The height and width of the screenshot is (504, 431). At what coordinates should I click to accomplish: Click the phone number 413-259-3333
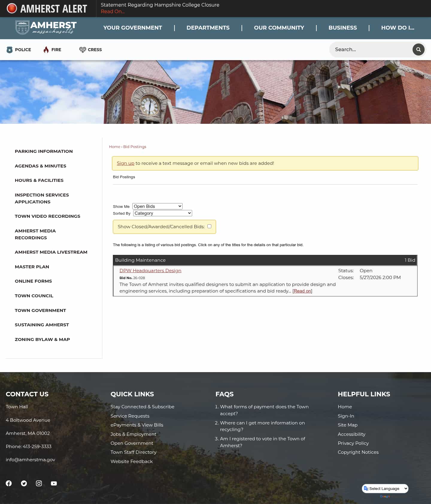point(37,447)
